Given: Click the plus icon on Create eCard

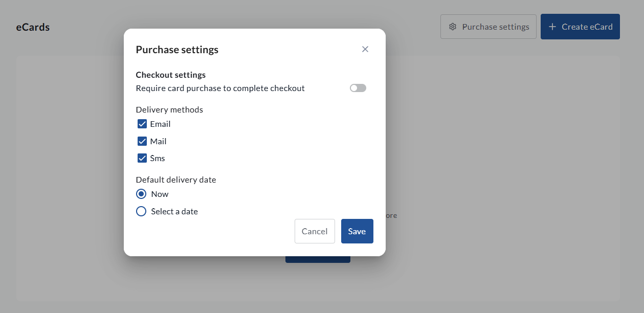Looking at the screenshot, I should (552, 27).
